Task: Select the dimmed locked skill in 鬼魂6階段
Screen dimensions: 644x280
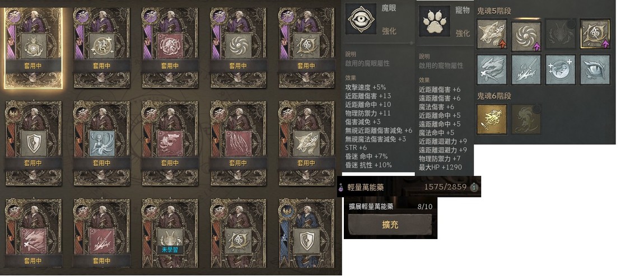Action: click(x=526, y=119)
